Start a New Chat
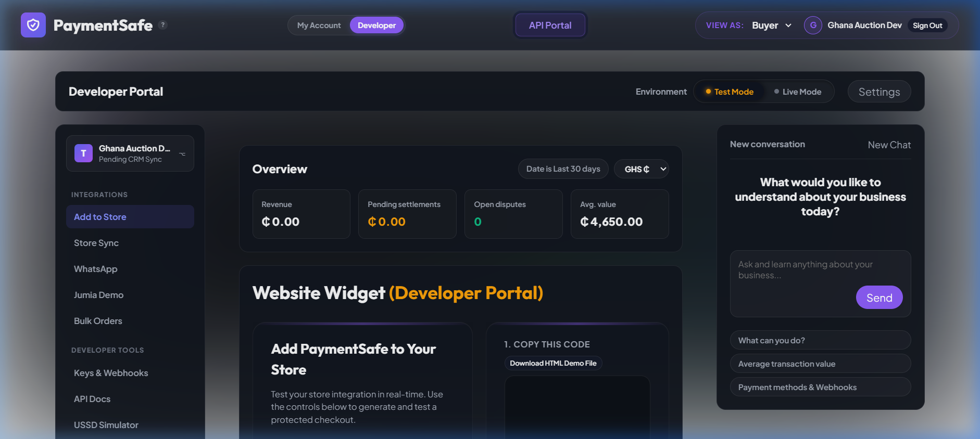The image size is (980, 439). point(889,145)
